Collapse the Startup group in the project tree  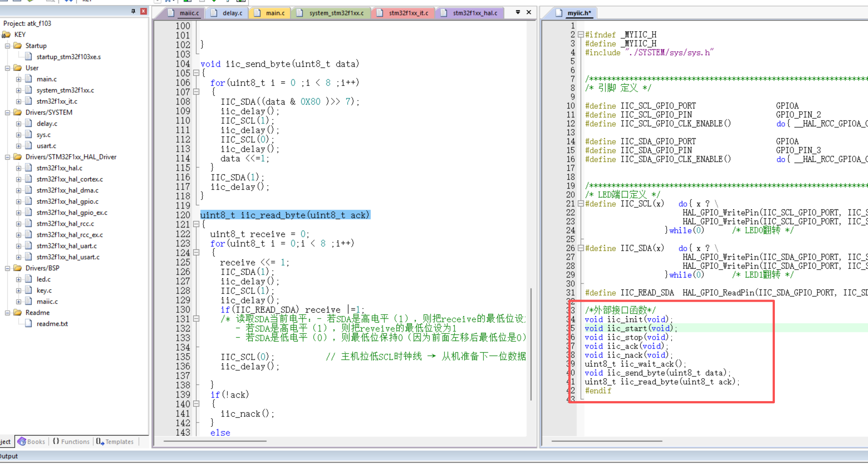pos(7,46)
